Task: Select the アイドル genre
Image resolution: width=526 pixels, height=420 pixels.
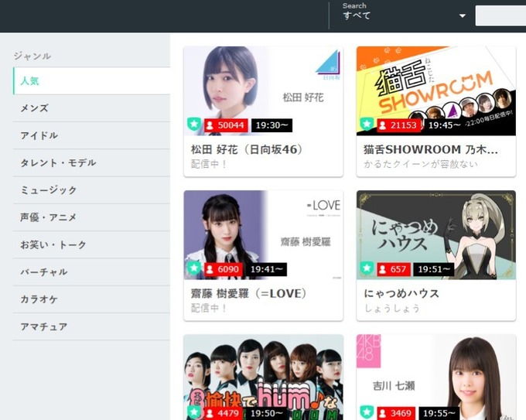Action: (91, 135)
